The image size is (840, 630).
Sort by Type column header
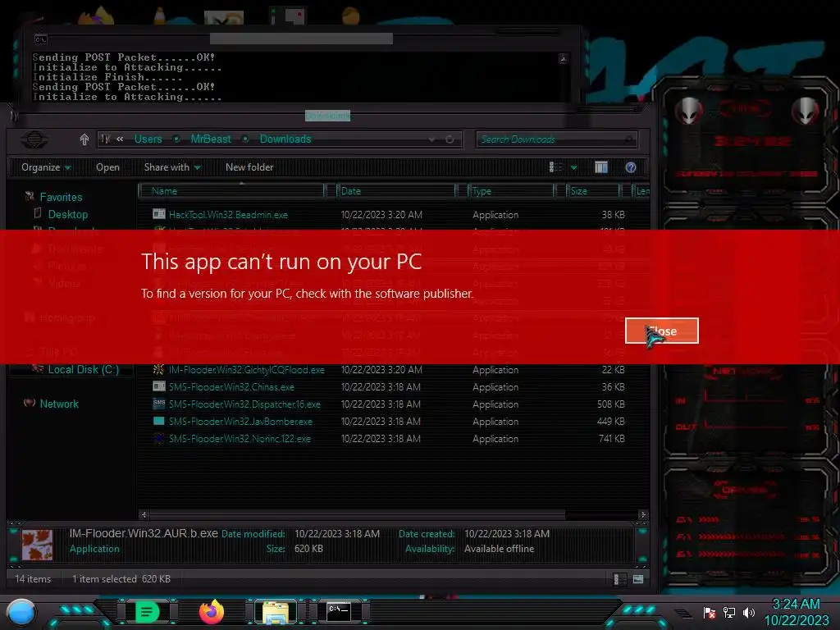[511, 190]
